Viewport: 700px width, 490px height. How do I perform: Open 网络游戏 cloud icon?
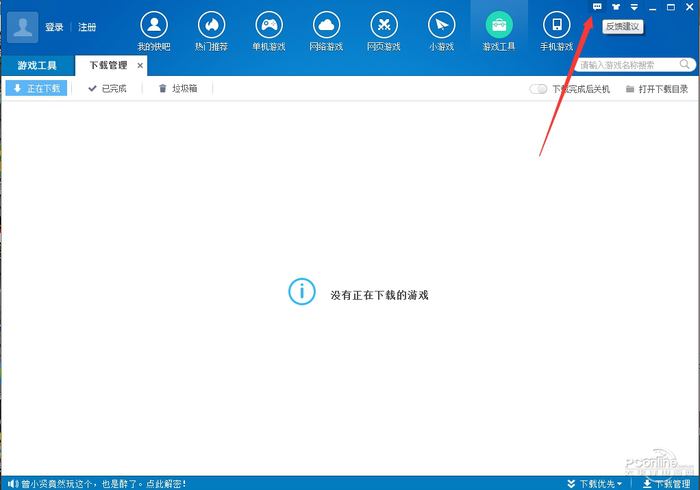click(x=326, y=25)
